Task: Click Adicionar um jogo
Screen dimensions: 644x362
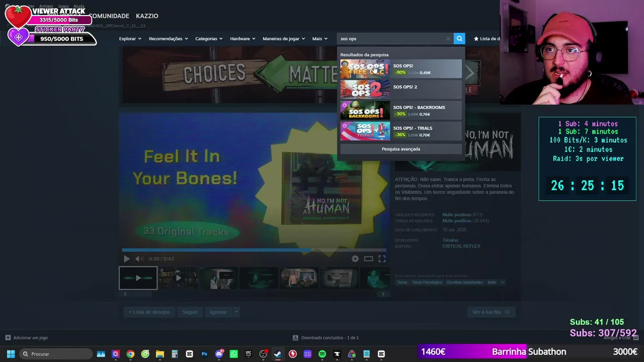Action: (x=26, y=338)
